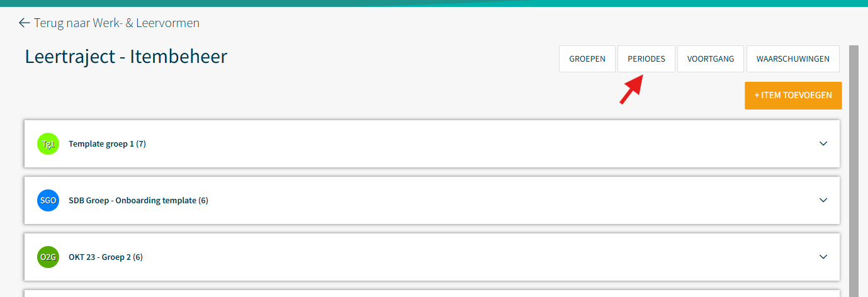Click the back arrow icon
The image size is (868, 297).
(24, 23)
